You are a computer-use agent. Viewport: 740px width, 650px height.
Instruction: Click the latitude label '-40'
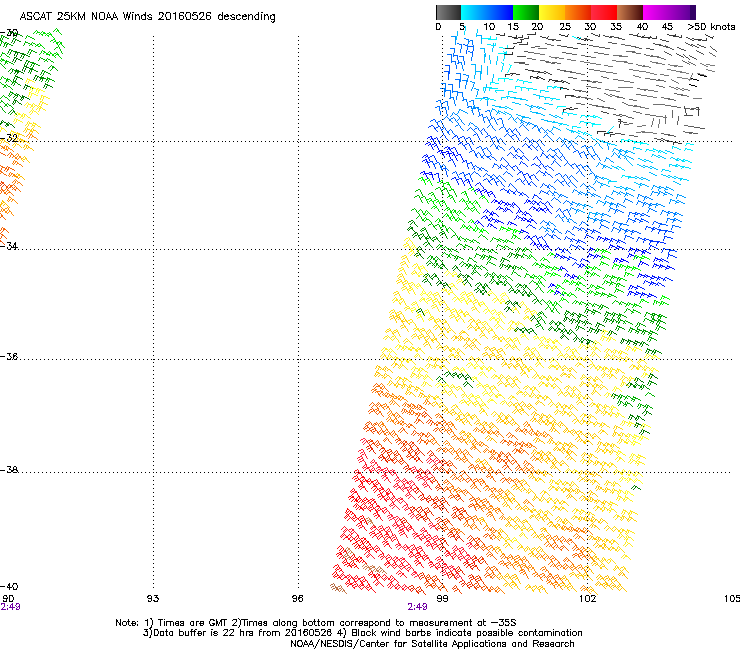pos(9,586)
